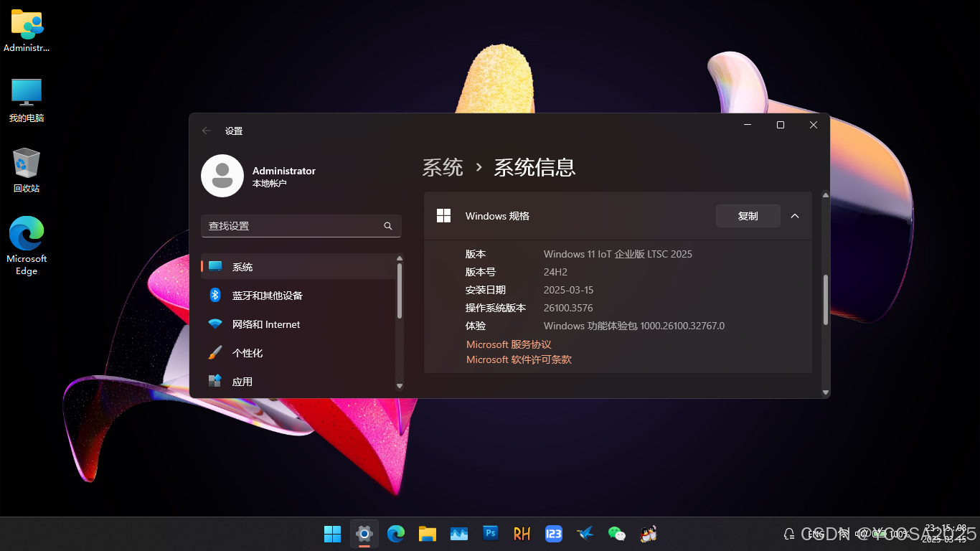Screen dimensions: 980x551
Task: Click the Windows 功能体验包 experience value
Action: [x=634, y=326]
